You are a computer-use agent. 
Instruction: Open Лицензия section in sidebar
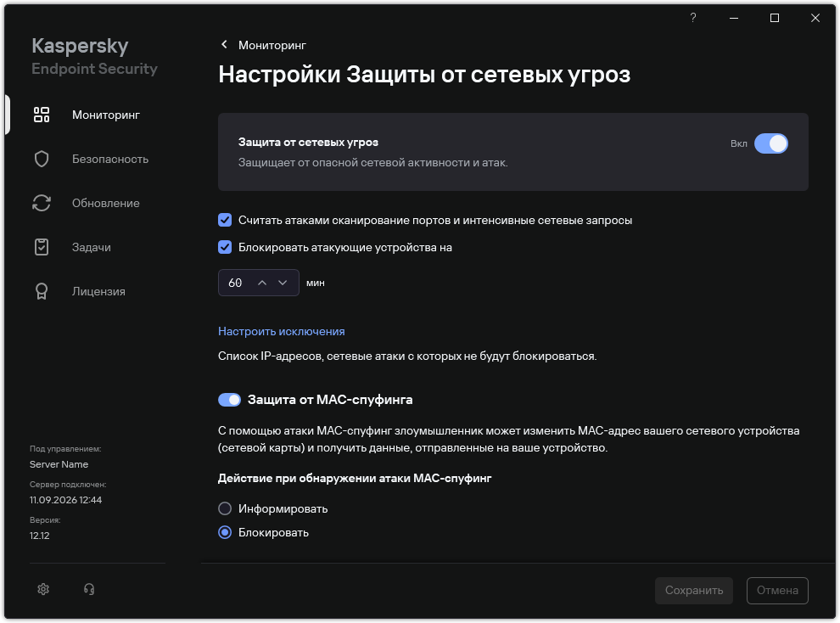coord(98,291)
